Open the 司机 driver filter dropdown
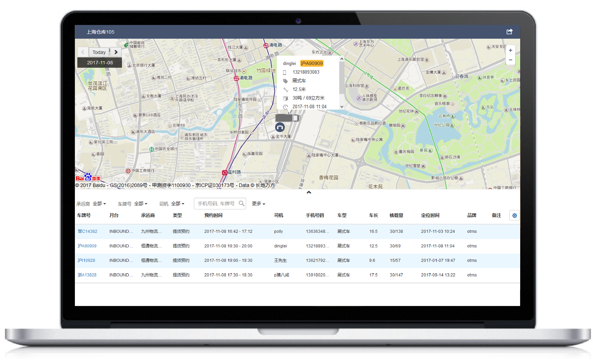 pos(177,204)
